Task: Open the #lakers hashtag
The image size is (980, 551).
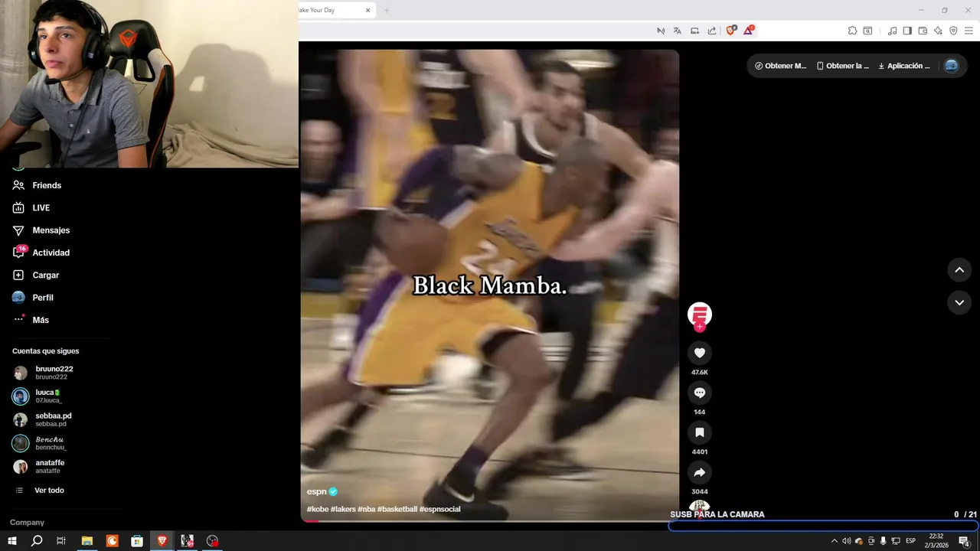Action: (x=342, y=509)
